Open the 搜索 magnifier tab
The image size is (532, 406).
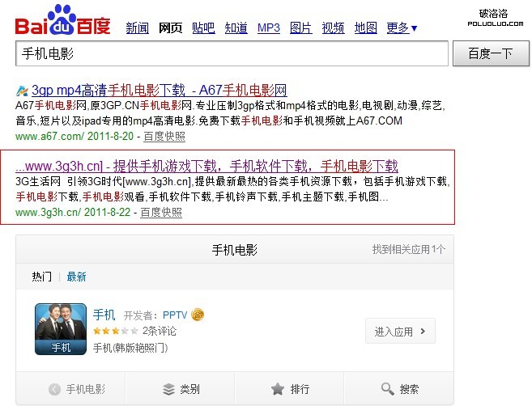coord(399,389)
